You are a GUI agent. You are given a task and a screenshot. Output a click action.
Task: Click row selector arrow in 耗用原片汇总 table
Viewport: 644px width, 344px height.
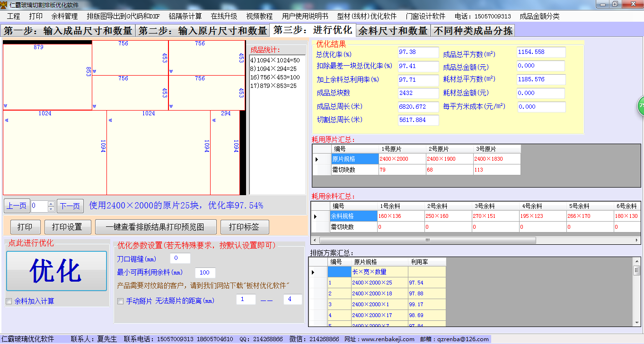point(317,159)
